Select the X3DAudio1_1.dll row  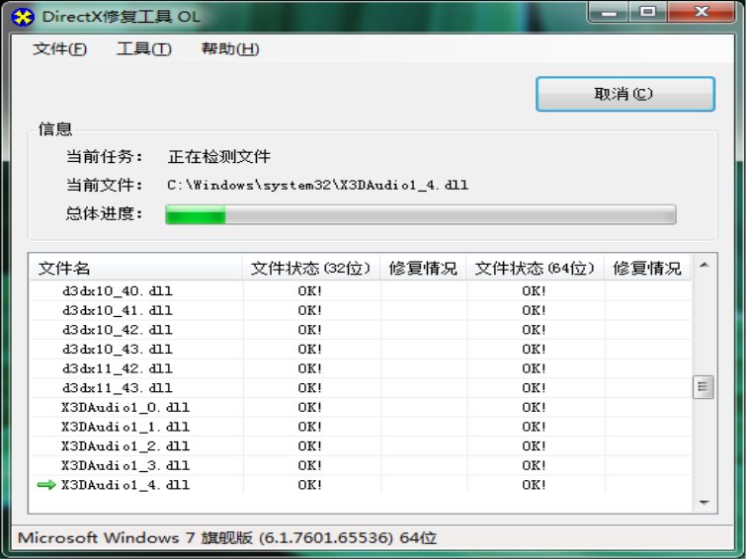[361, 427]
